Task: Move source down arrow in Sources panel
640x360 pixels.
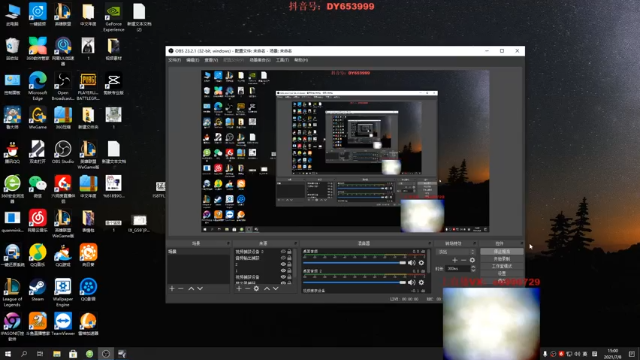Action: [276, 289]
